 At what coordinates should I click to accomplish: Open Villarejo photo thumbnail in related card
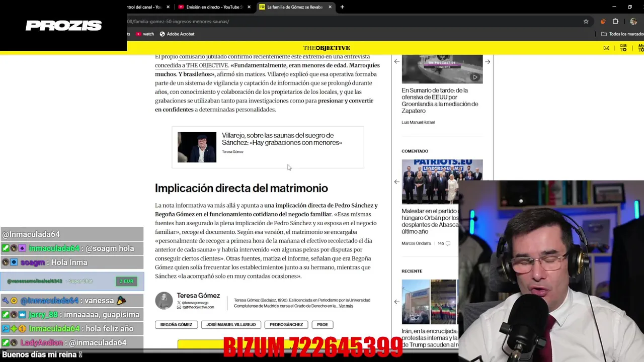coord(197,147)
